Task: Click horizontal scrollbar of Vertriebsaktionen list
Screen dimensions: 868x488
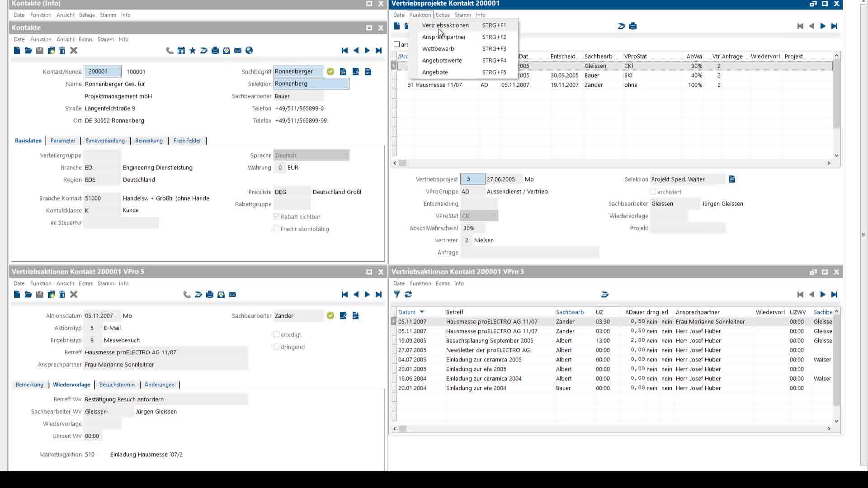Action: (612, 428)
